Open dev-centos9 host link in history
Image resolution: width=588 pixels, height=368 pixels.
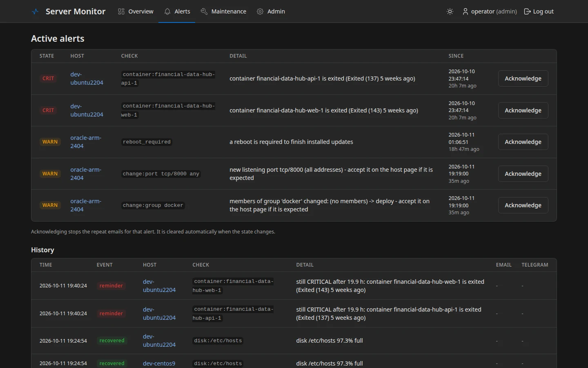tap(159, 364)
